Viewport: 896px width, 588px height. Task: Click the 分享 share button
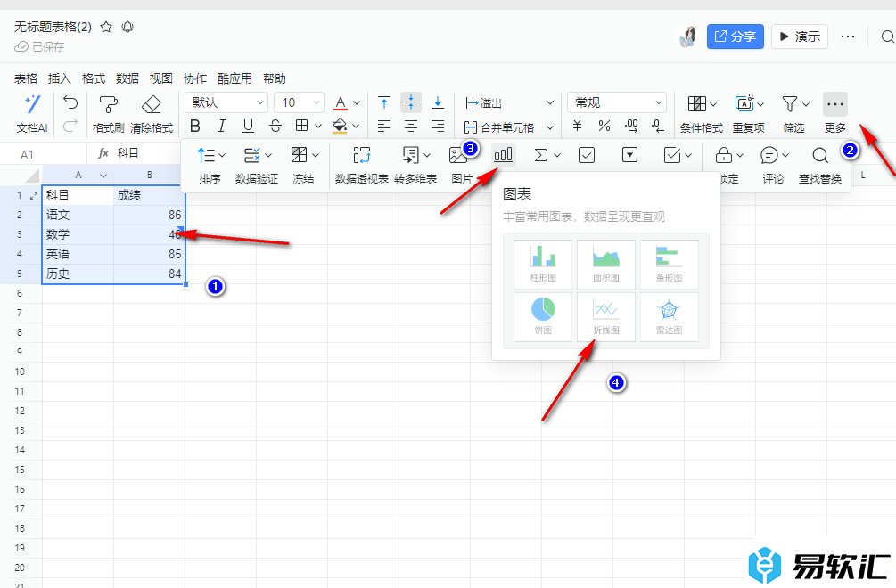click(736, 37)
